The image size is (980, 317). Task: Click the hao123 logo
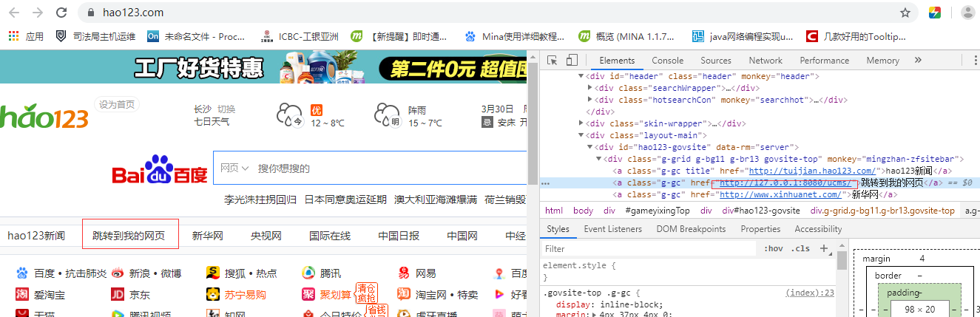[x=43, y=117]
